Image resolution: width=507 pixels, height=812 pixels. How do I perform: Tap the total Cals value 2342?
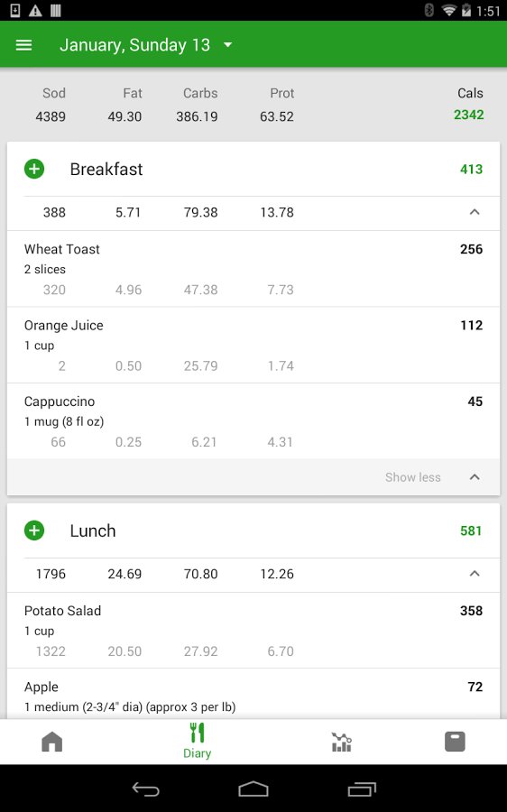(469, 115)
